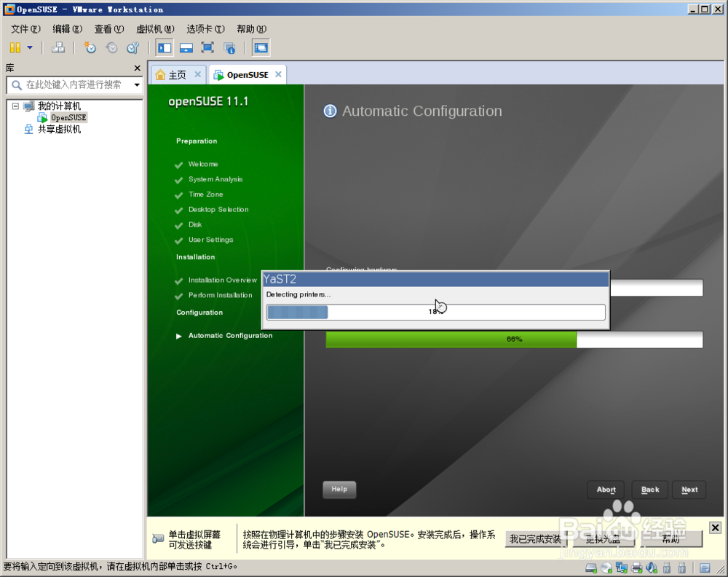Close the yellow installation hint bar
Screen dimensions: 728x577
point(715,527)
